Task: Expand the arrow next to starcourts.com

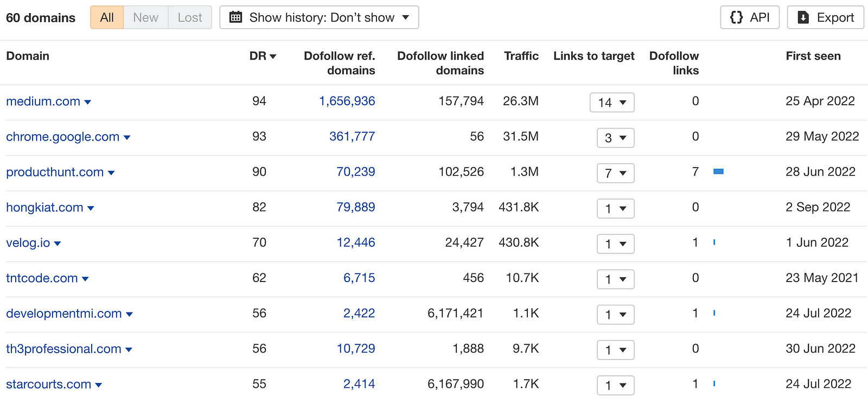Action: tap(99, 384)
